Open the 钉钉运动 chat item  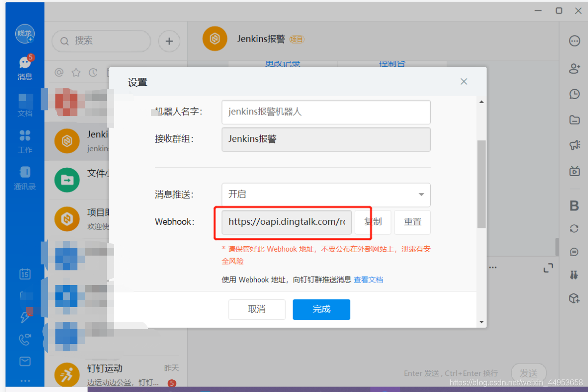click(116, 375)
